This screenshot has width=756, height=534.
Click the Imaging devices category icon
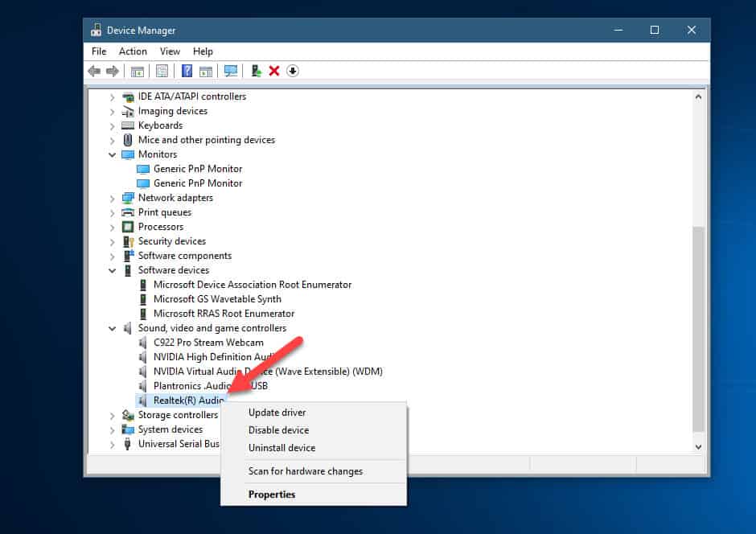click(x=128, y=111)
